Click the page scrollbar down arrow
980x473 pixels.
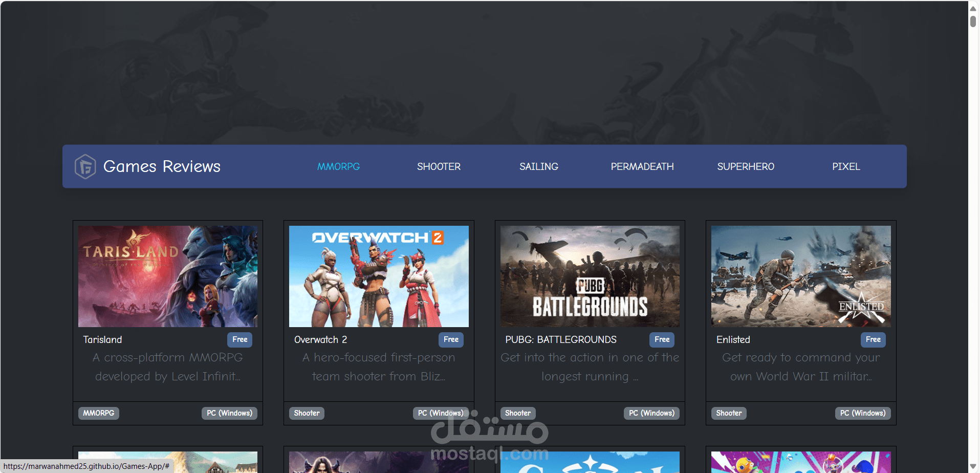click(973, 466)
